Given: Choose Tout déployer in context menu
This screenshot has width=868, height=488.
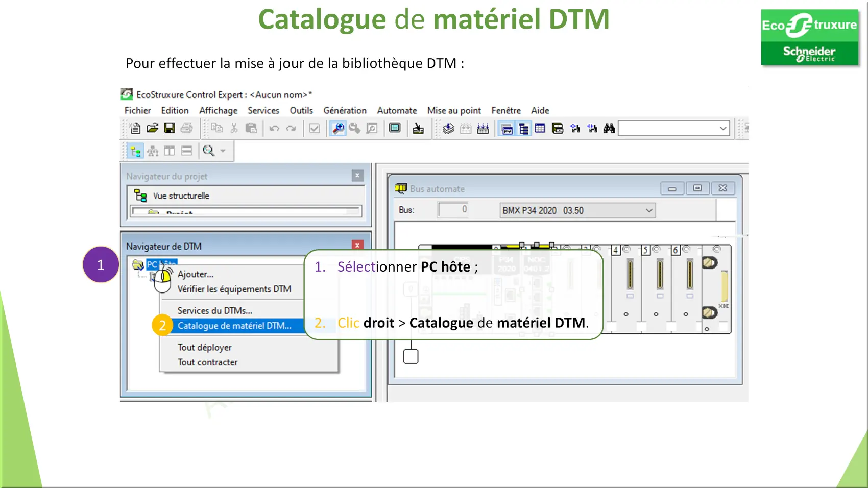Looking at the screenshot, I should tap(204, 347).
